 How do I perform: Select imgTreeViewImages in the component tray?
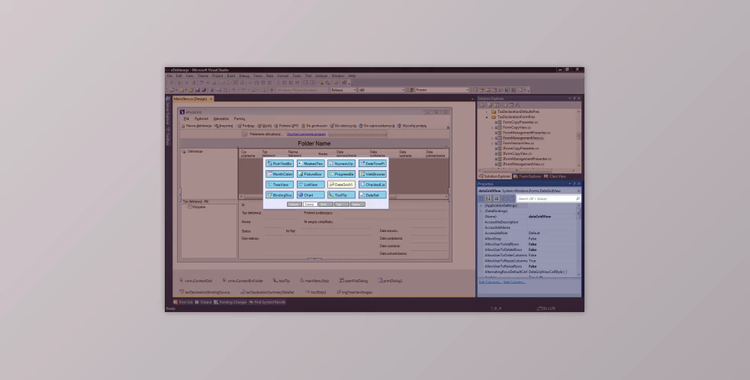(x=354, y=292)
